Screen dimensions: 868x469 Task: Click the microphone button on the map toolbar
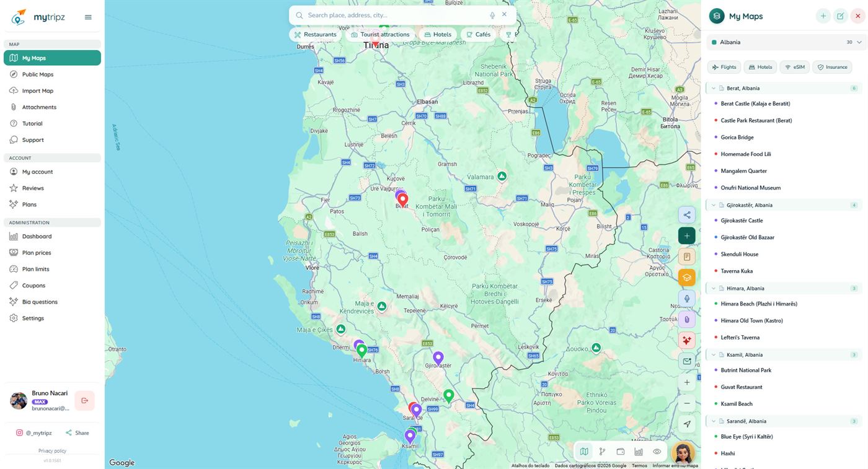(x=686, y=299)
